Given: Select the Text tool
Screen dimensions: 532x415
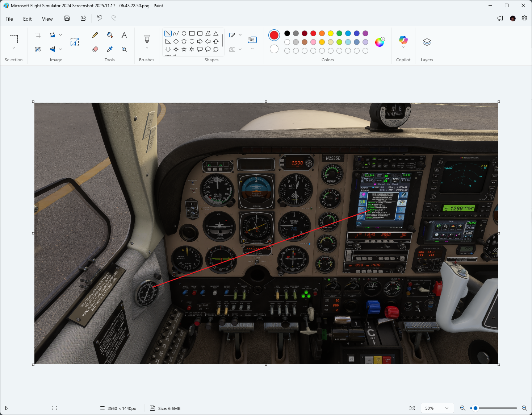Looking at the screenshot, I should click(124, 35).
